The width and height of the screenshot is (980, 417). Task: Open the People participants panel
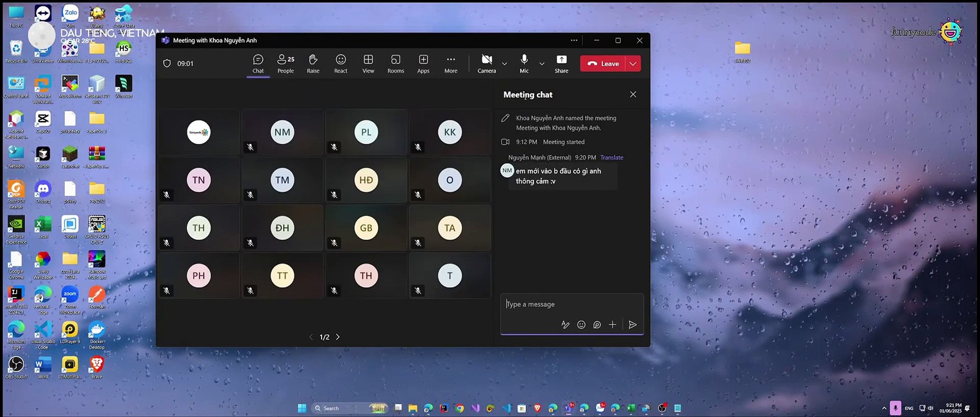[x=286, y=64]
